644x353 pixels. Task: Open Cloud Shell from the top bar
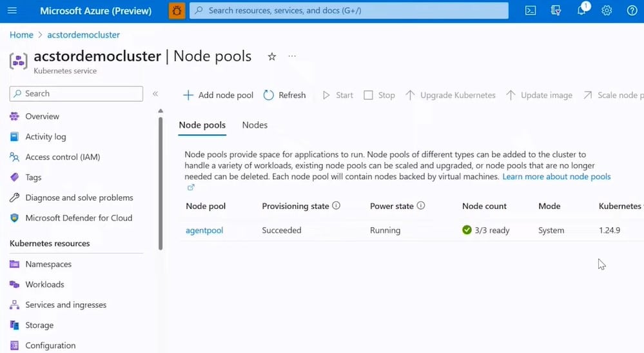[x=531, y=11]
